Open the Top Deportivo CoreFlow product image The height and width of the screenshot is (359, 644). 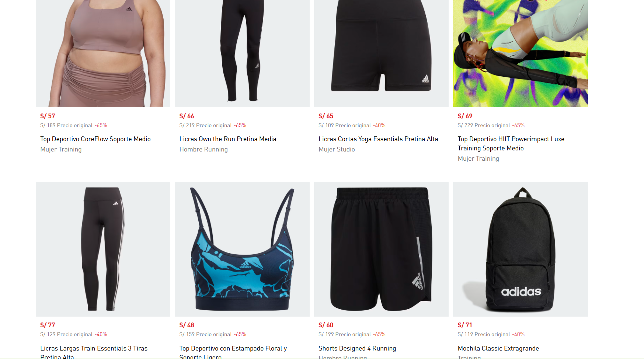tap(103, 53)
